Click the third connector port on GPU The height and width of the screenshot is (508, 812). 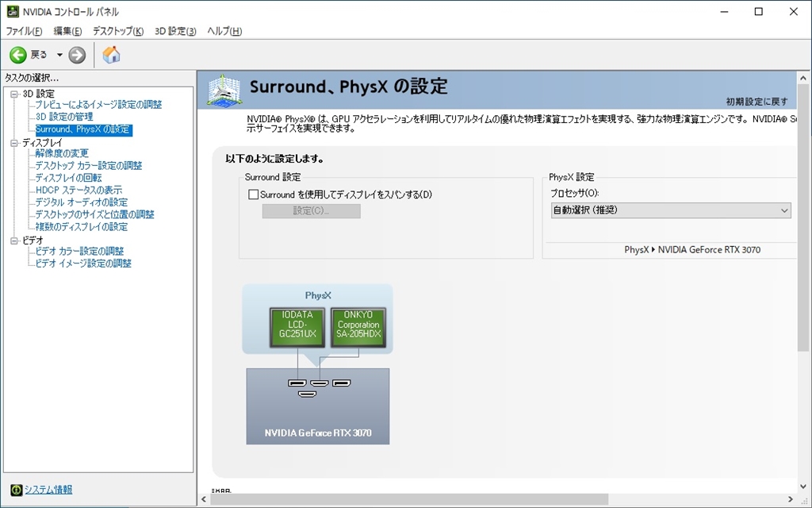click(x=341, y=383)
